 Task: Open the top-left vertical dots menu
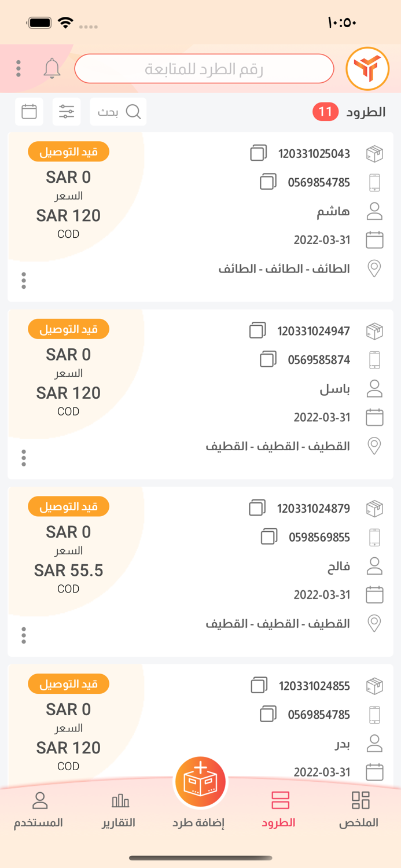[x=18, y=68]
